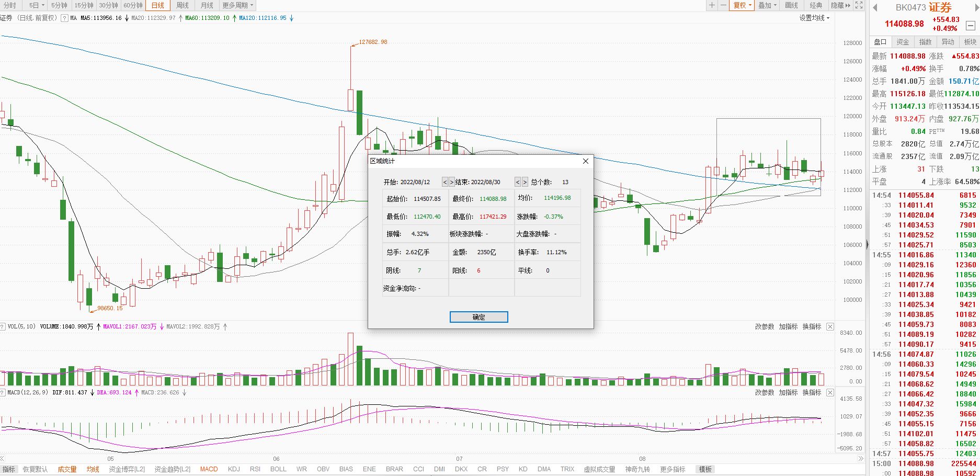The width and height of the screenshot is (980, 476).
Task: Toggle 成交量 indicator
Action: [x=67, y=469]
